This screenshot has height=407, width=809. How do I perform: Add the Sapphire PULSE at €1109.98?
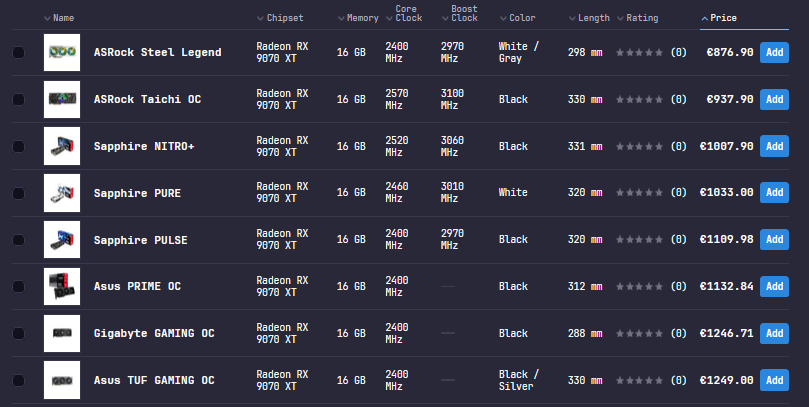[x=774, y=239]
